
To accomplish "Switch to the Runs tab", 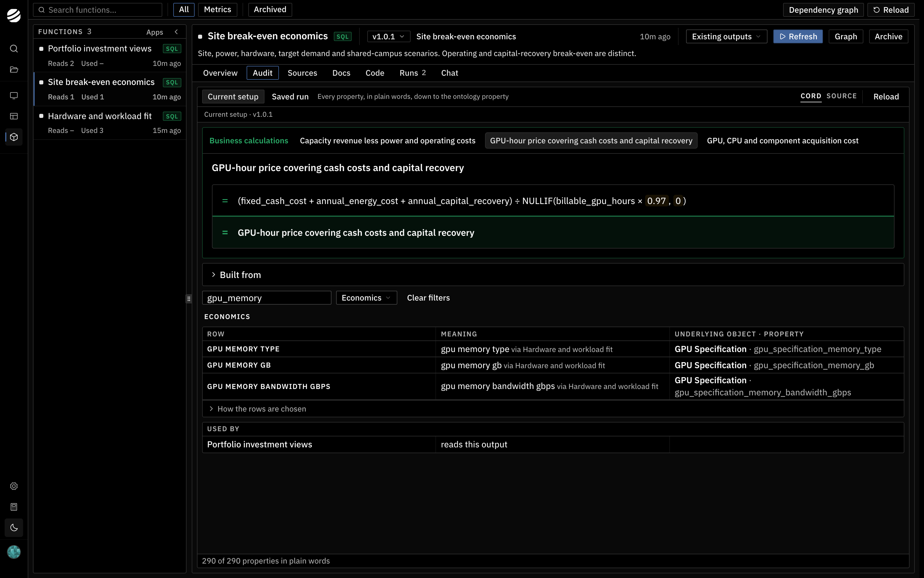I will [412, 73].
